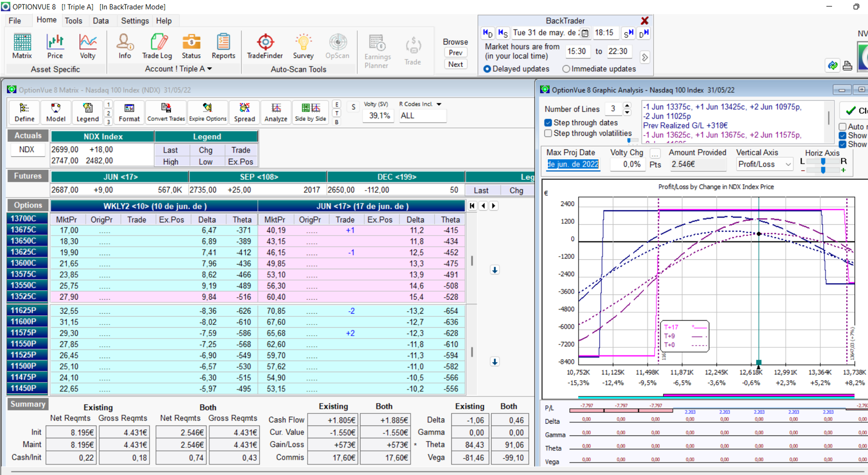Click the Define icon in Matrix toolbar

point(24,112)
